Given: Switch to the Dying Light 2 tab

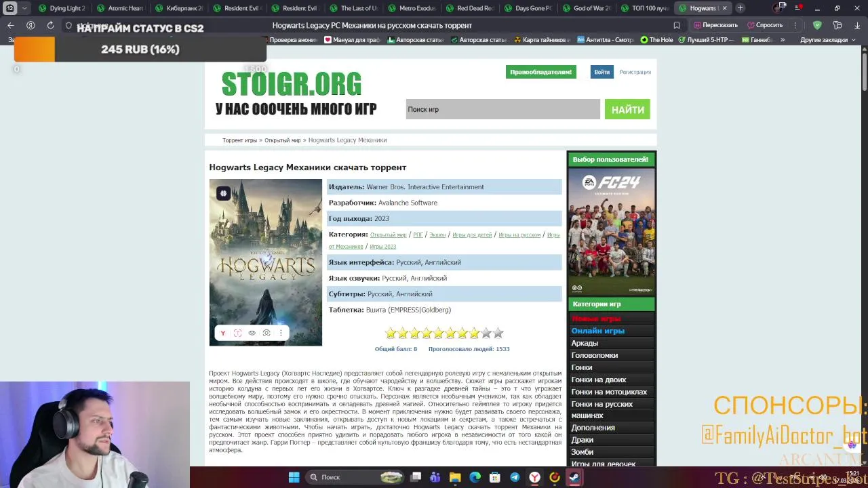Looking at the screenshot, I should pos(62,8).
